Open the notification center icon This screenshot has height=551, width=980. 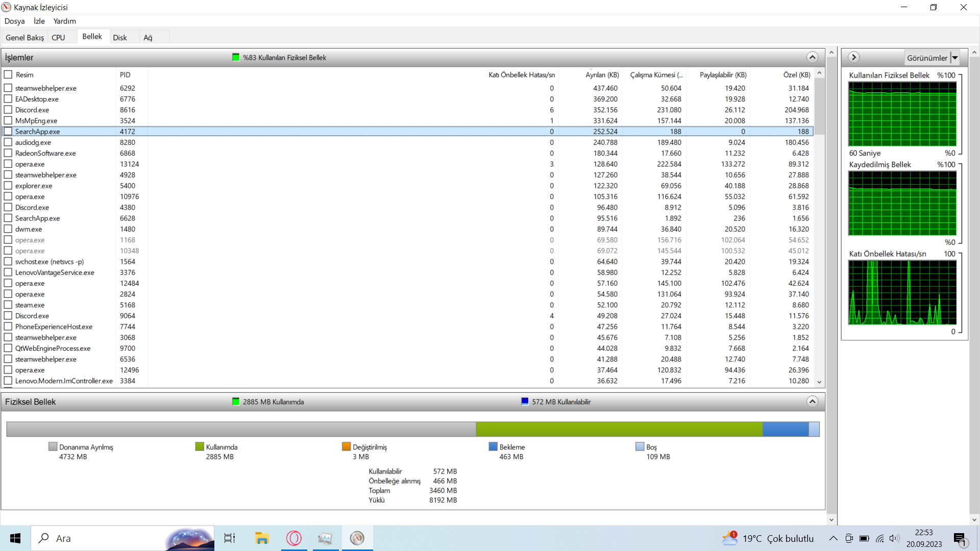point(960,539)
